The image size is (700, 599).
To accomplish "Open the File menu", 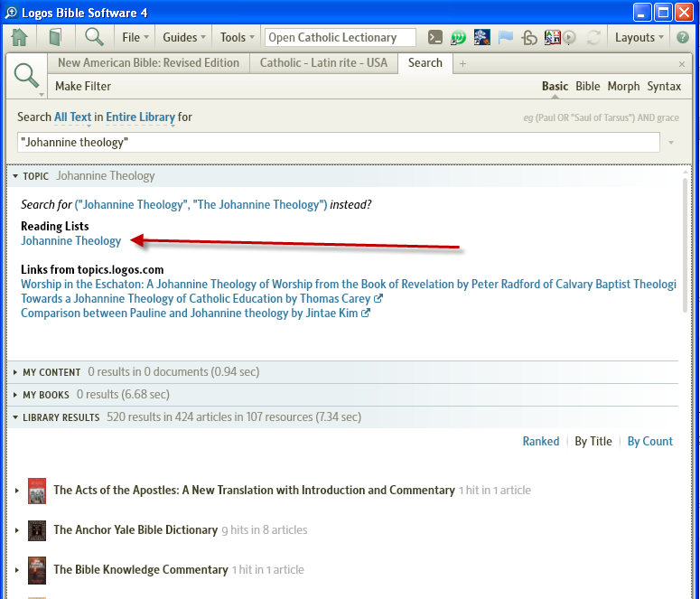I will point(135,38).
